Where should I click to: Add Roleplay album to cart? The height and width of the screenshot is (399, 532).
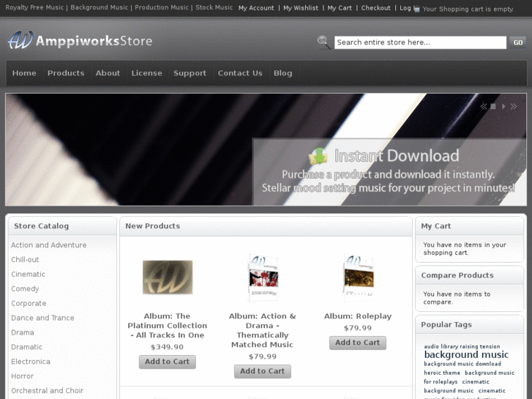tap(358, 343)
